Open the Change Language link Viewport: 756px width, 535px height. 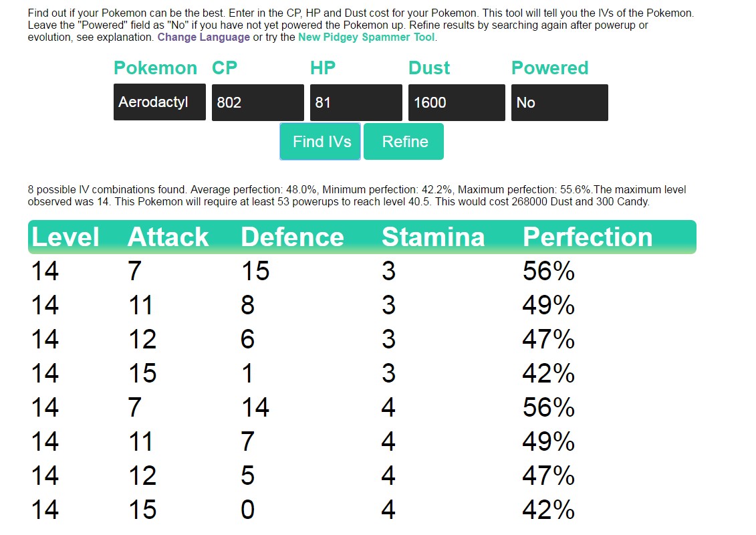pos(203,37)
